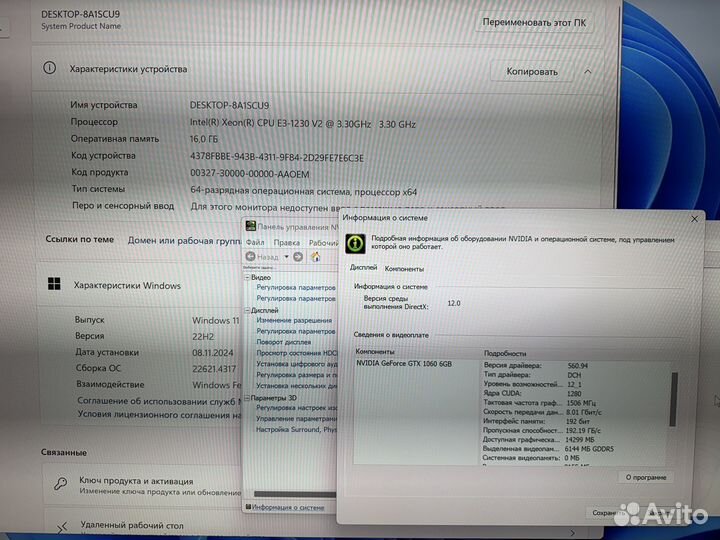Collapse the Дисплей tree node
The width and height of the screenshot is (720, 540).
[247, 310]
